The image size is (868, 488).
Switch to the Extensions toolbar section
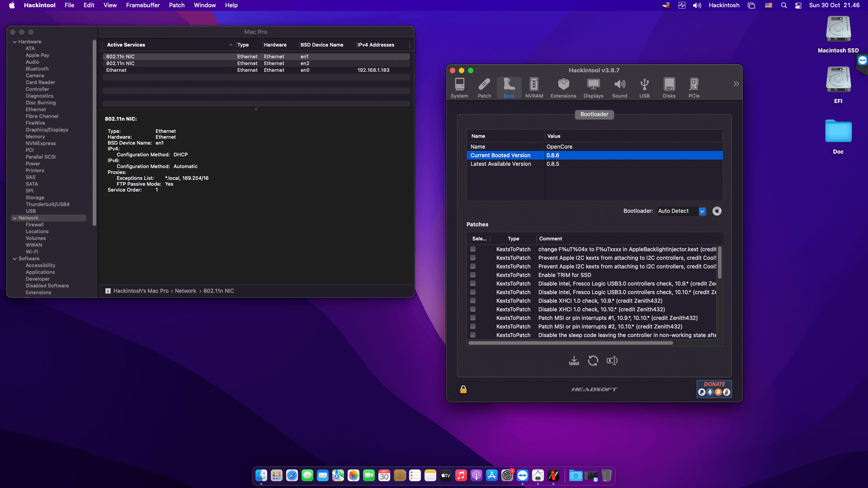563,88
